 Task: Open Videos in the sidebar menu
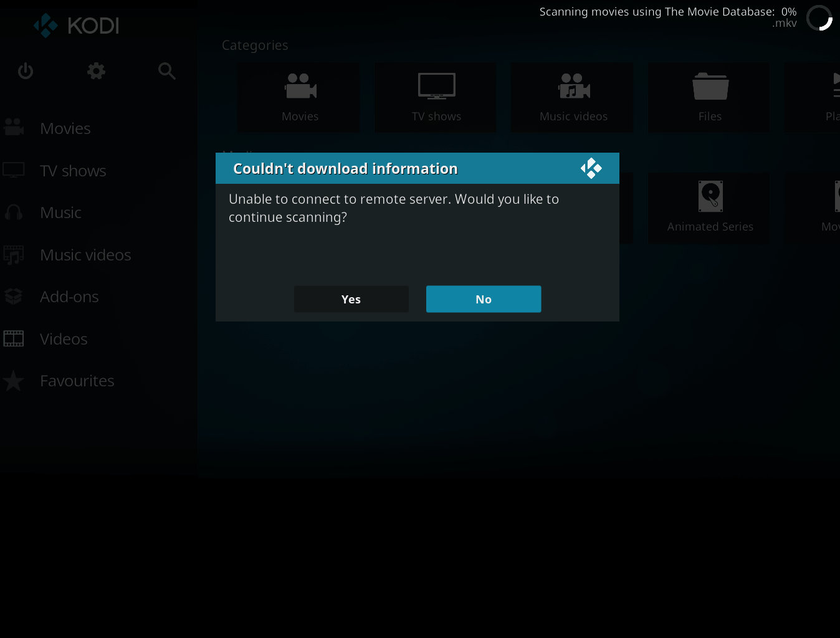[64, 339]
